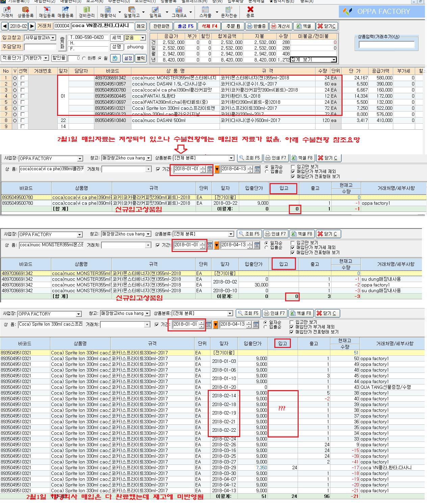Click the 주문 R button
The width and height of the screenshot is (427, 504).
(x=233, y=26)
